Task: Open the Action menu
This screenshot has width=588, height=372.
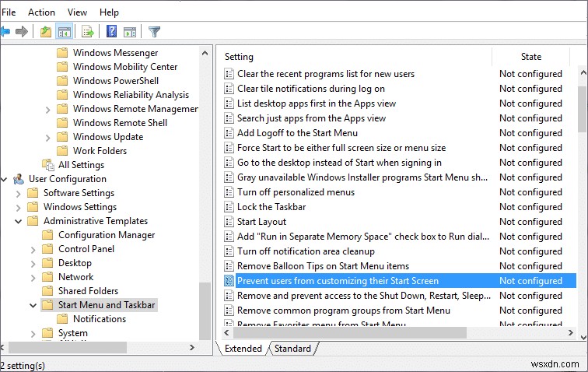Action: (41, 12)
